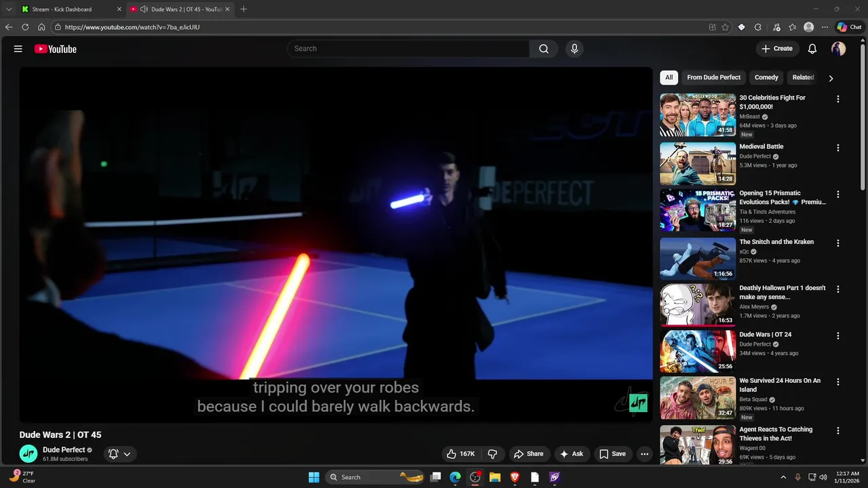
Task: Open the weather widget showing 27°F
Action: 22,477
